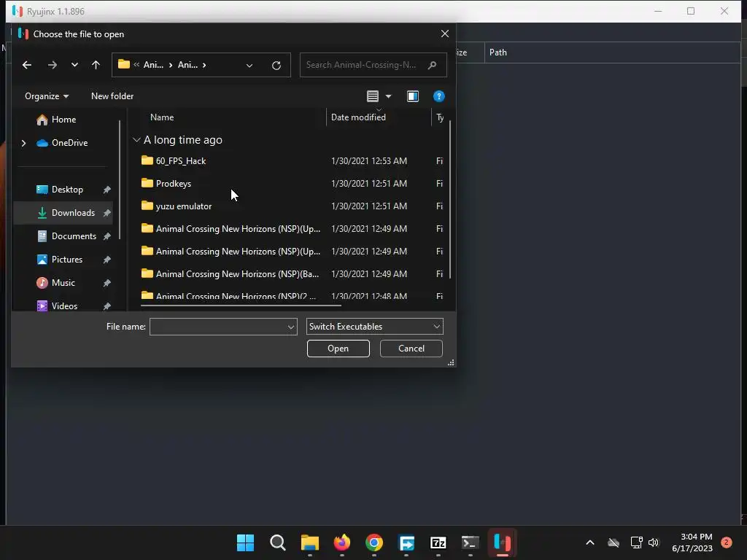
Task: Open Windows Start menu
Action: (x=245, y=542)
